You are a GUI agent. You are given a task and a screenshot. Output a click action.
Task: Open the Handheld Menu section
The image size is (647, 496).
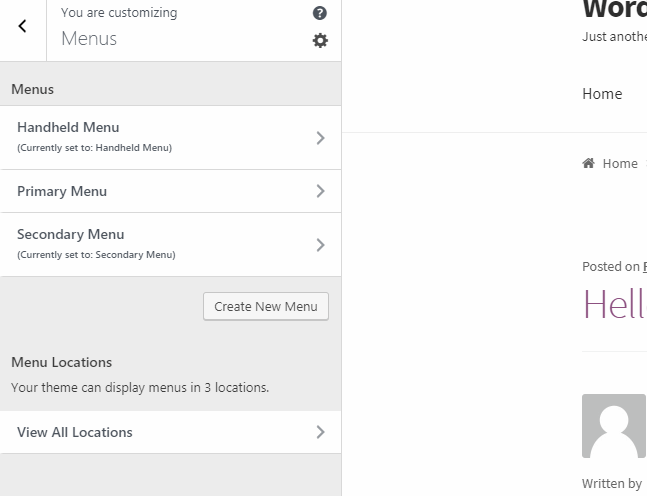click(170, 137)
